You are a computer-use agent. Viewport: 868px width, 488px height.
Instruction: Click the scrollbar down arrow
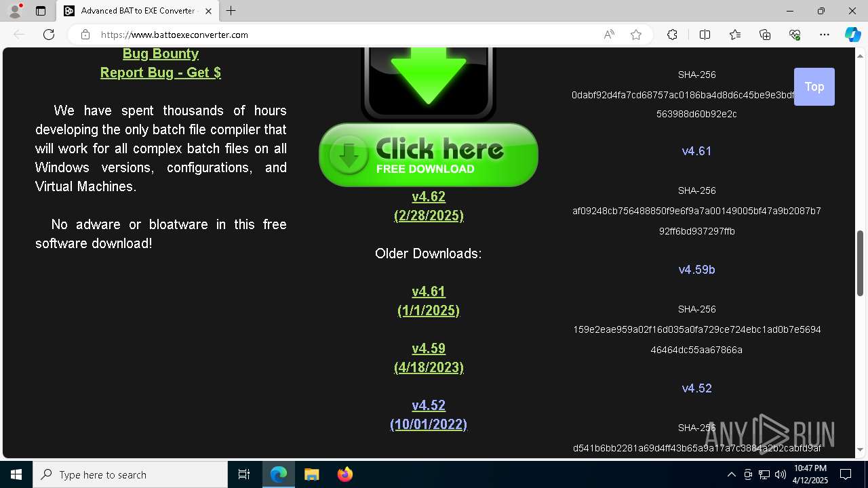[860, 449]
